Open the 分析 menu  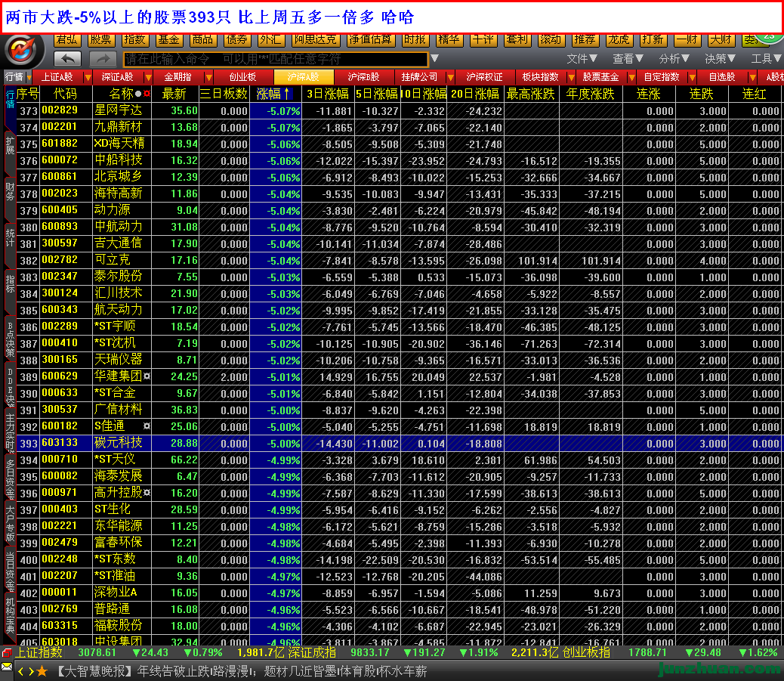(x=674, y=59)
